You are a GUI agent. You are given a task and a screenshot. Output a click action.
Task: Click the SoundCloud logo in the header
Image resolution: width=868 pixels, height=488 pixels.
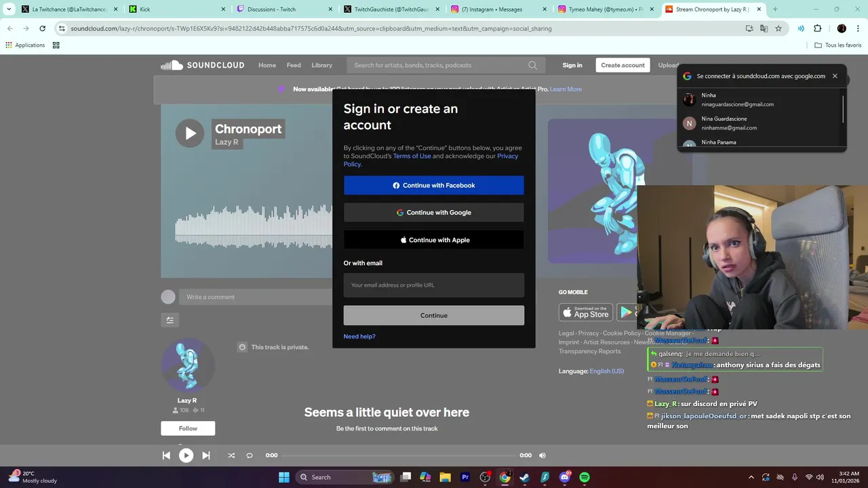pyautogui.click(x=202, y=65)
